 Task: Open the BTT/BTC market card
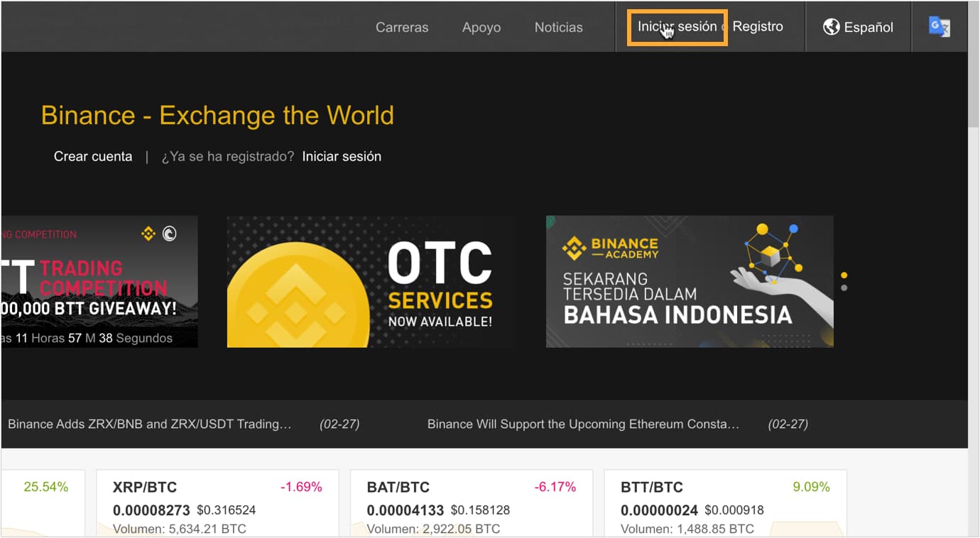click(725, 503)
